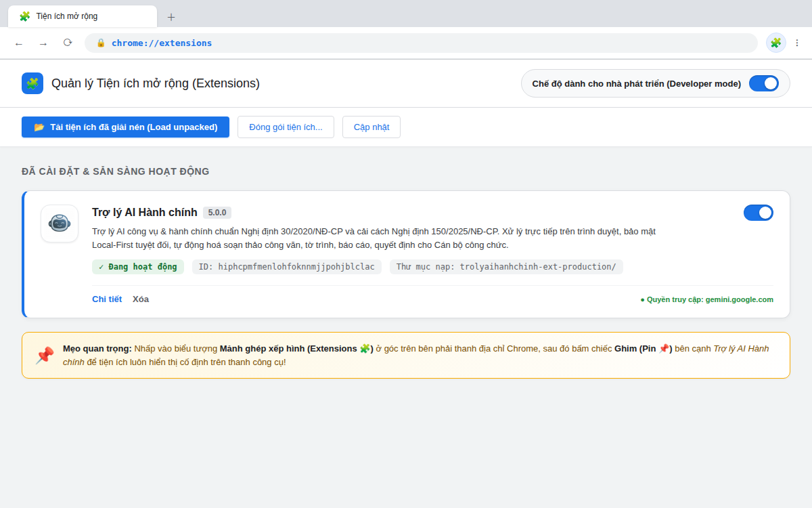
Task: Open Chi tiết for the extension
Action: (107, 299)
